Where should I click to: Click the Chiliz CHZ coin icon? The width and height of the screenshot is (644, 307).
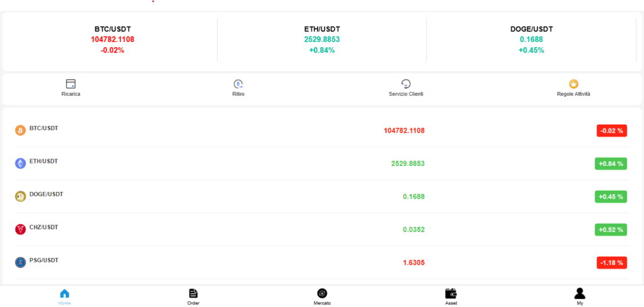(x=21, y=230)
